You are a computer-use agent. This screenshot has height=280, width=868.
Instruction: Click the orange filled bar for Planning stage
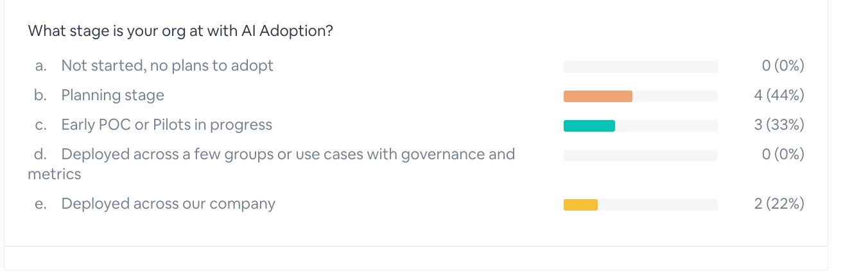pos(598,96)
